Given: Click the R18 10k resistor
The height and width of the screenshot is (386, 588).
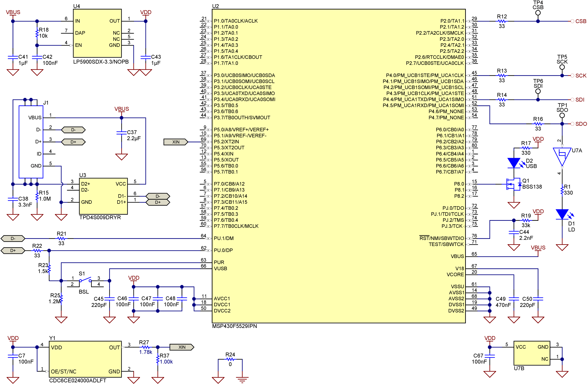Looking at the screenshot, I should [x=37, y=33].
